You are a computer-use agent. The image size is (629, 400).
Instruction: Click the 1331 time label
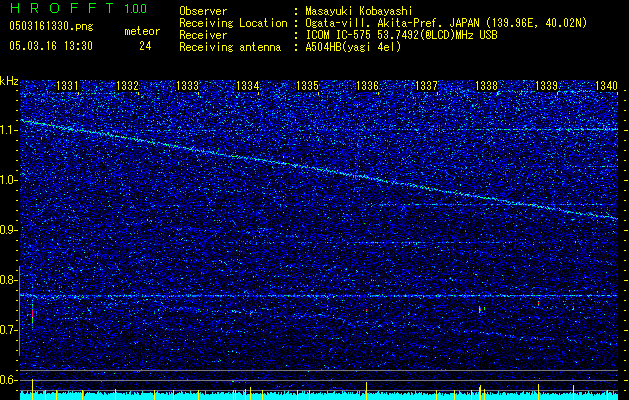point(67,86)
